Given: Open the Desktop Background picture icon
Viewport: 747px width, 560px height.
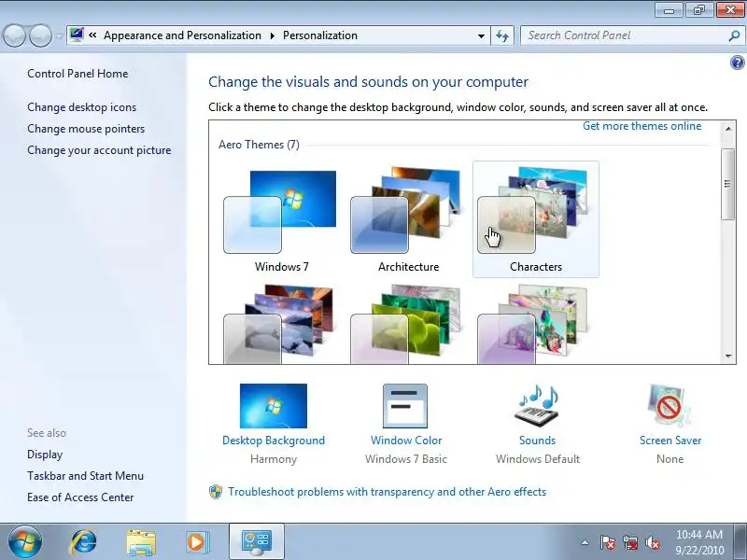Looking at the screenshot, I should (274, 406).
